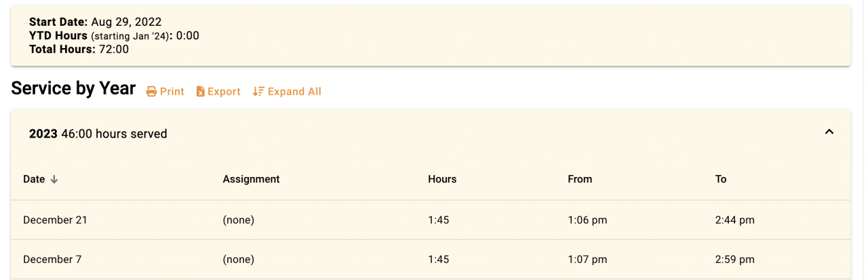This screenshot has width=868, height=280.
Task: Click the From column header
Action: [580, 179]
